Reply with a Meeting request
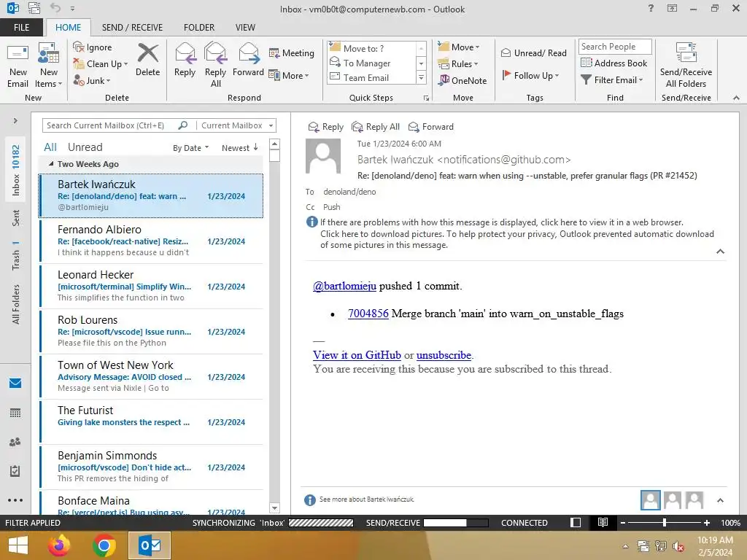 click(292, 52)
